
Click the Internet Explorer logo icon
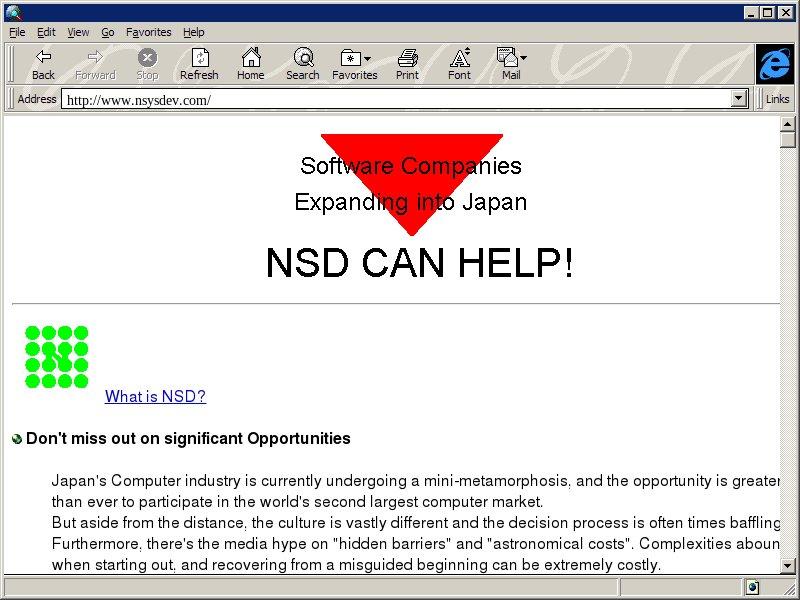click(x=774, y=64)
